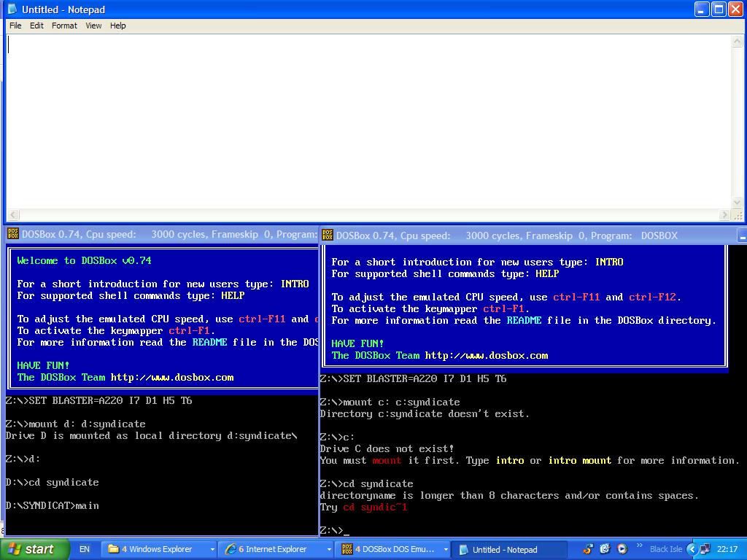The image size is (747, 560).
Task: Open Internet Explorer taskbar group
Action: [x=275, y=549]
